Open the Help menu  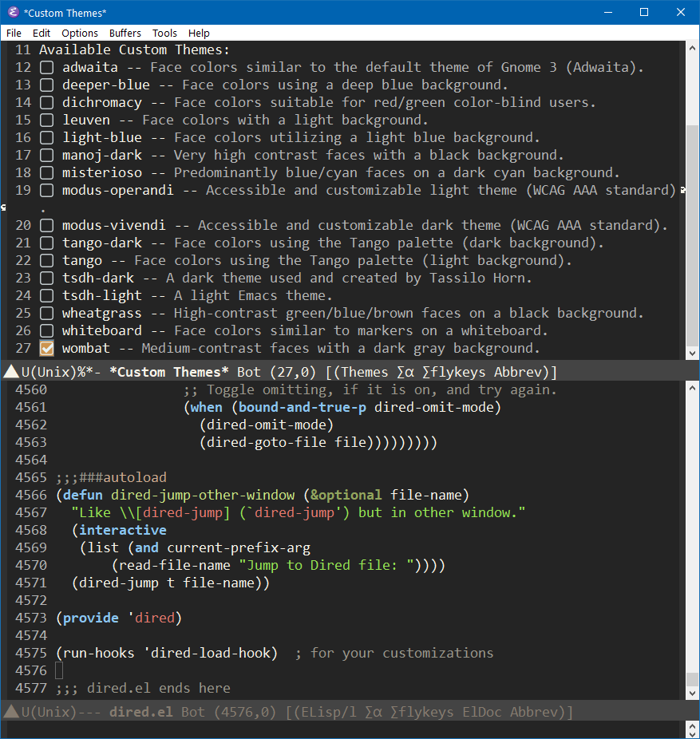pyautogui.click(x=199, y=33)
